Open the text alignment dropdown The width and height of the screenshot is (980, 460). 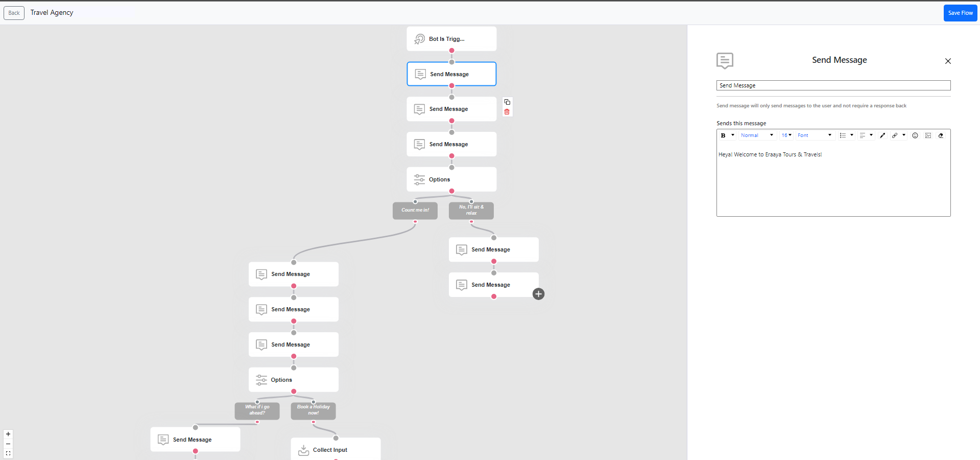[866, 135]
